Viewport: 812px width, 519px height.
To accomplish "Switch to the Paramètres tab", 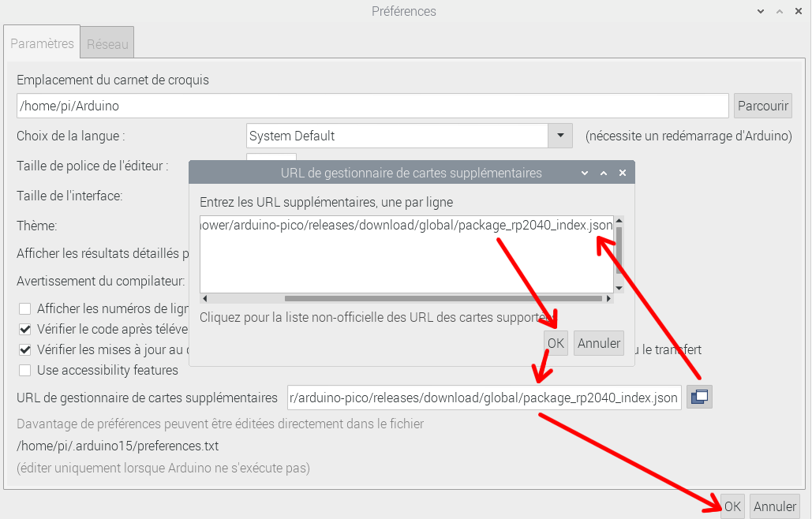I will point(42,43).
